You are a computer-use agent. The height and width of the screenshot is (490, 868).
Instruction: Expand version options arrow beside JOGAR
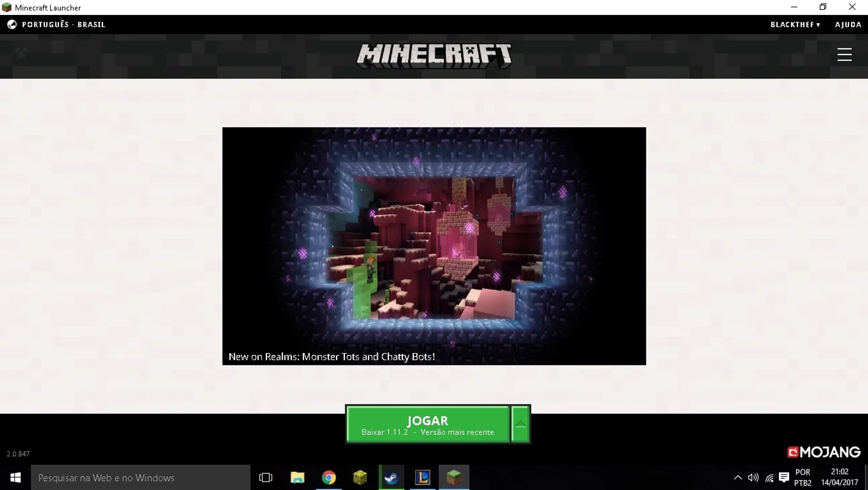pyautogui.click(x=520, y=424)
